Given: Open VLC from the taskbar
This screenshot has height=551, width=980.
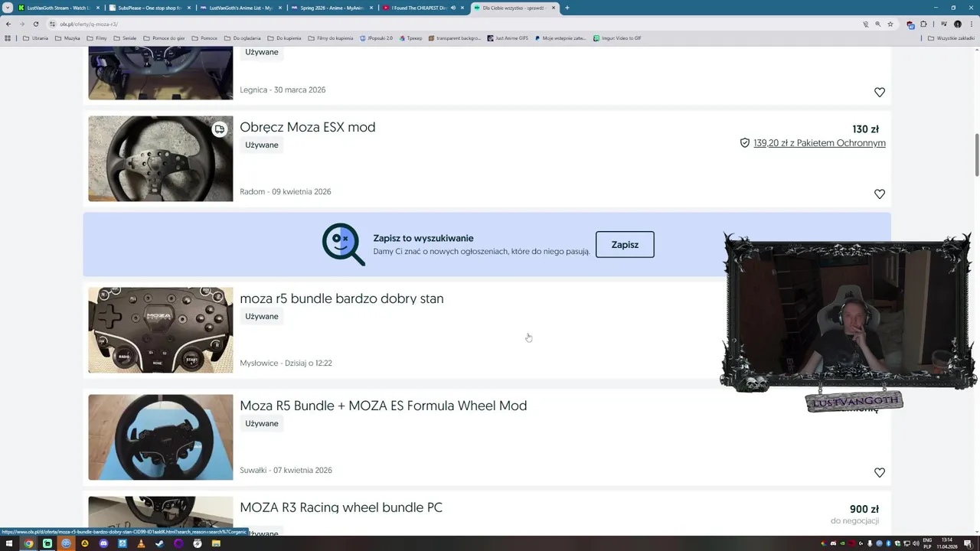Looking at the screenshot, I should coord(141,543).
